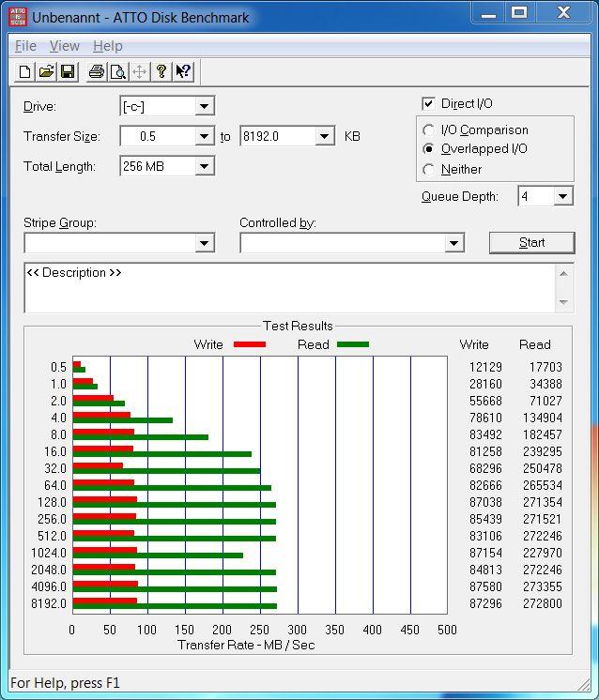Expand the Drive dropdown

point(205,106)
